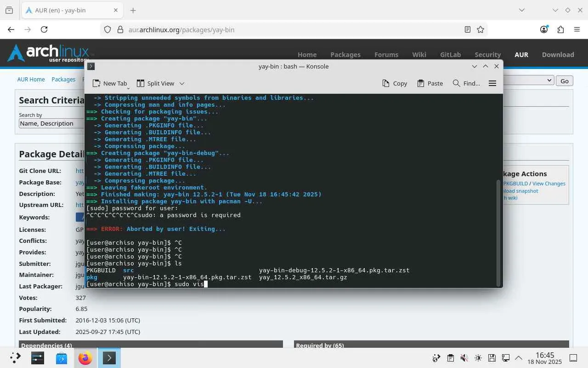
Task: Open Forums in Arch navigation bar
Action: pyautogui.click(x=386, y=54)
